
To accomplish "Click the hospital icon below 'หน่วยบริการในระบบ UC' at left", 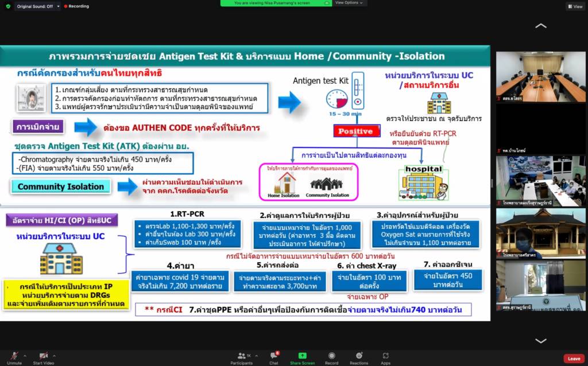I will click(61, 259).
